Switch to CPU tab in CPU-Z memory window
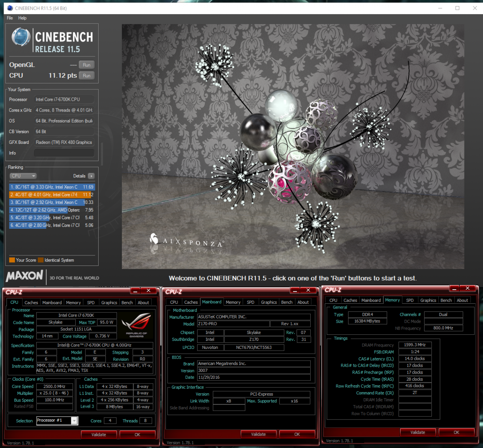The height and width of the screenshot is (448, 483). [333, 300]
